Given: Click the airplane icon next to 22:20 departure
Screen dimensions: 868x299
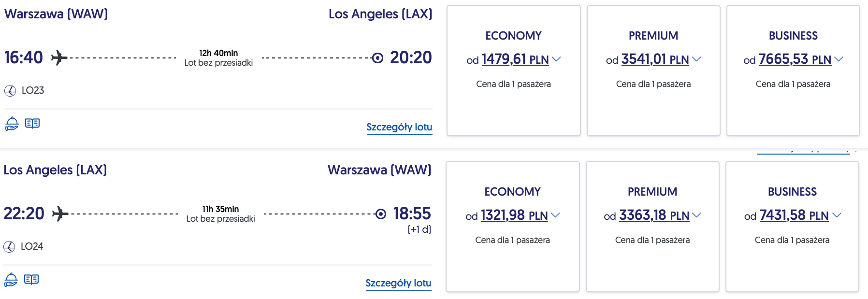Looking at the screenshot, I should pos(60,214).
